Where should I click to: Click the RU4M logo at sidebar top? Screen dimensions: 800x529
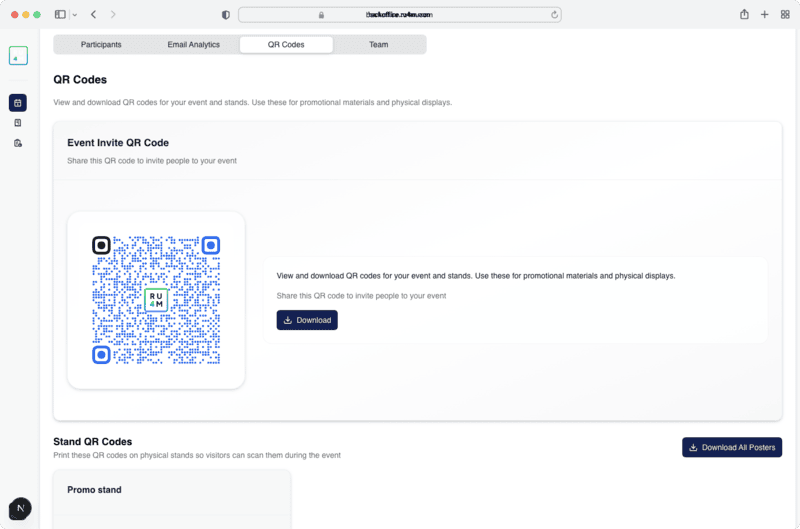tap(18, 56)
